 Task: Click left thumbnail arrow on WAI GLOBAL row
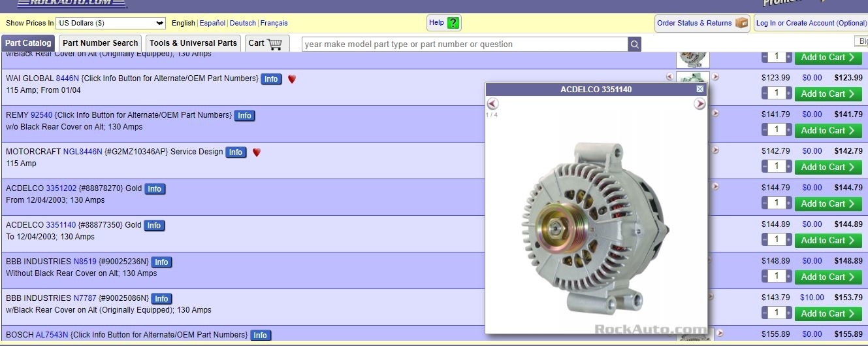click(669, 77)
